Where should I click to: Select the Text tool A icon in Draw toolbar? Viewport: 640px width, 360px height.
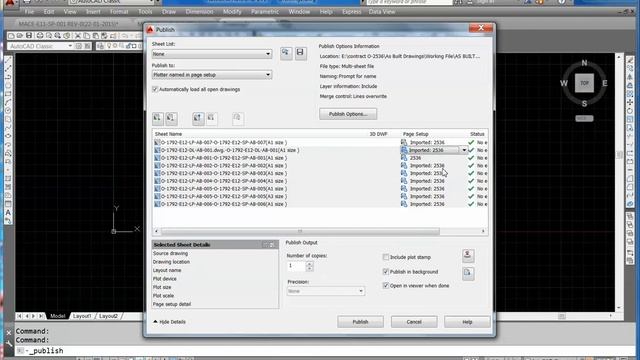pos(8,213)
